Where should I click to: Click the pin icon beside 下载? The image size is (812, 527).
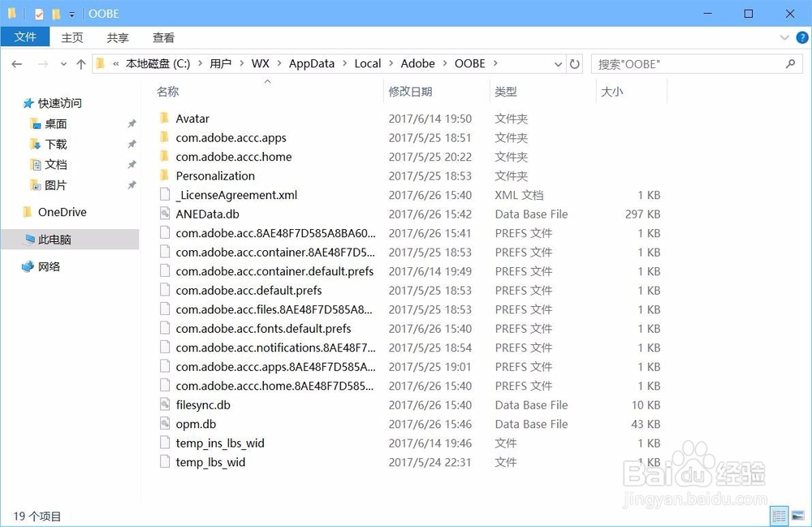point(132,144)
